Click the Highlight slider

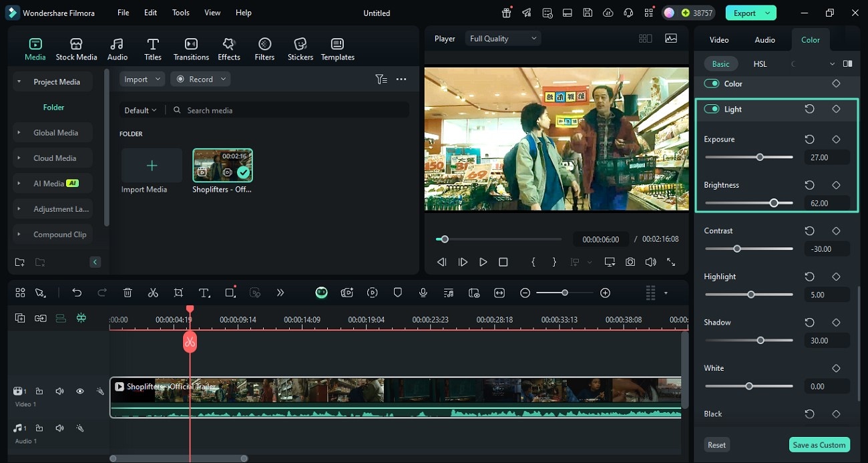748,294
